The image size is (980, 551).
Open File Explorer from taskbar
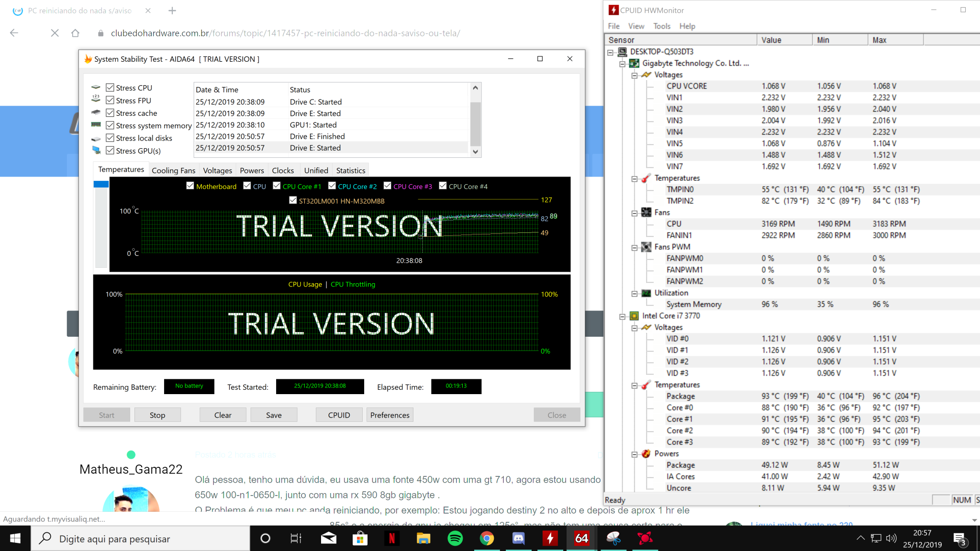423,539
